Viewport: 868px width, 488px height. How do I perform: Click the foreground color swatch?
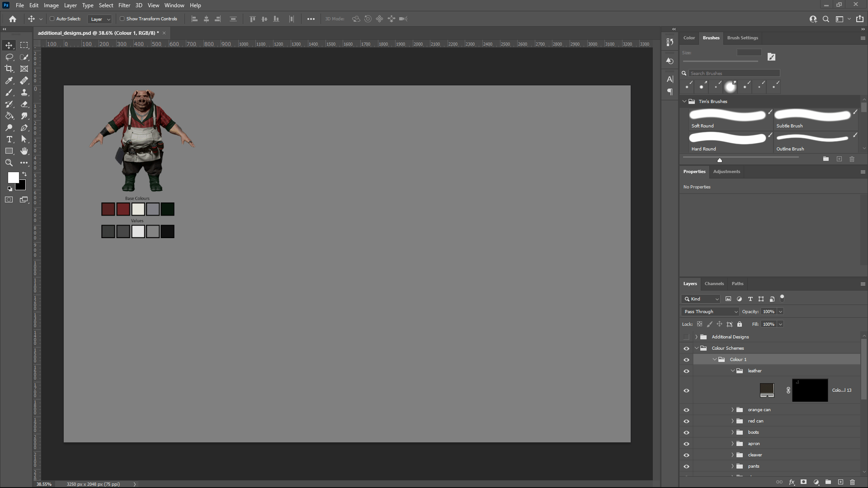point(13,177)
